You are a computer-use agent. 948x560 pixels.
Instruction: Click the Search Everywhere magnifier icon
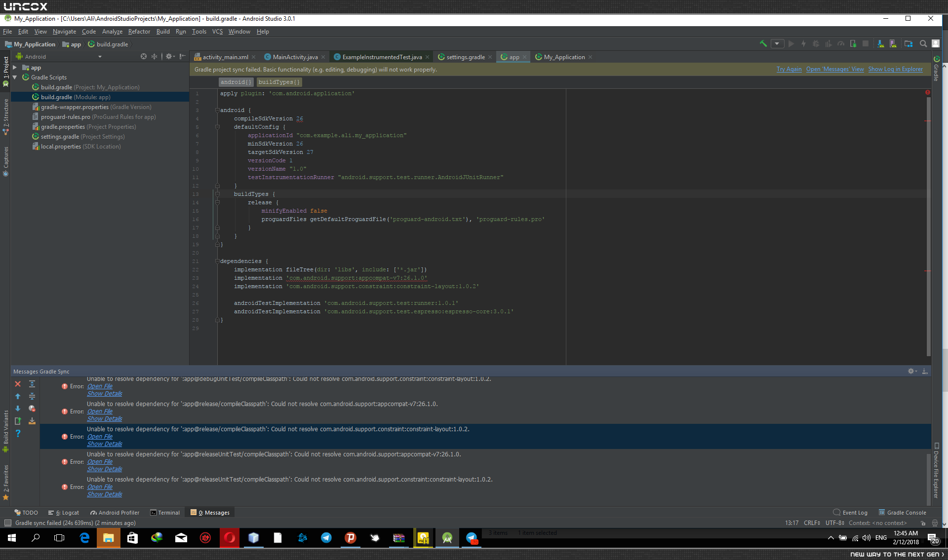[923, 44]
